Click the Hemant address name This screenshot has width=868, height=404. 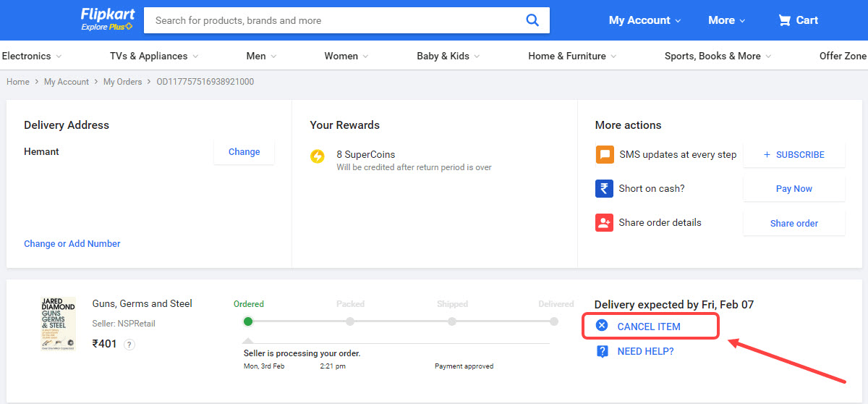pyautogui.click(x=41, y=151)
